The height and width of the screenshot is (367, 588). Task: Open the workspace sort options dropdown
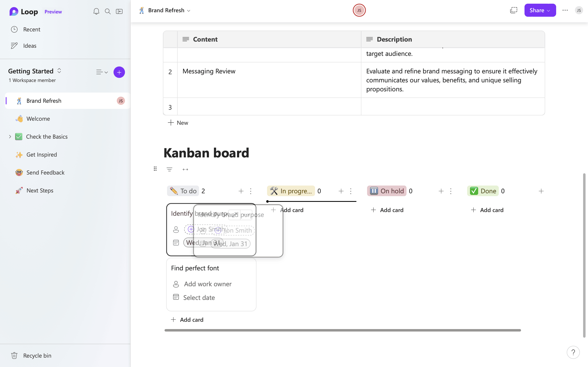[102, 72]
